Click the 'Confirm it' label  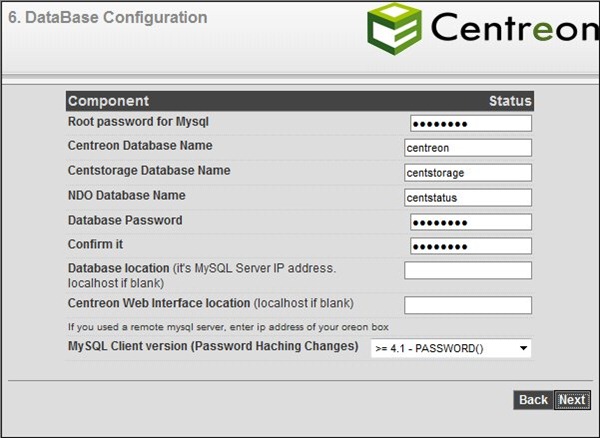95,244
